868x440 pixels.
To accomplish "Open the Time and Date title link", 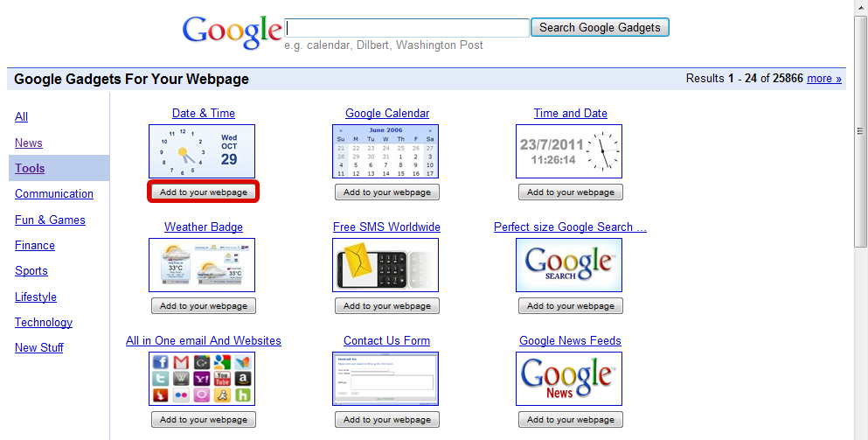I will coord(570,114).
